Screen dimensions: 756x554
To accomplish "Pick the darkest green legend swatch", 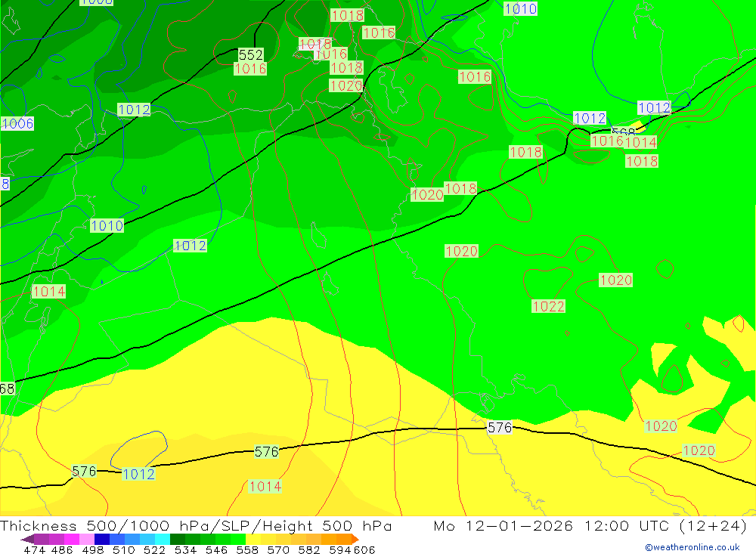I will [178, 539].
